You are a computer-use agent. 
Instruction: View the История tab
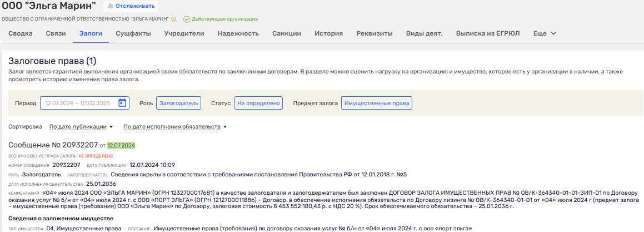point(328,34)
